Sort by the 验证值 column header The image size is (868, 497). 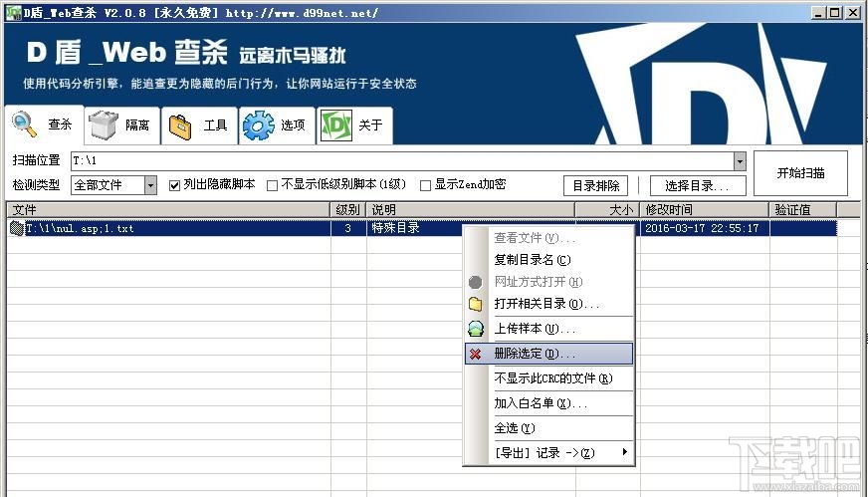(802, 210)
